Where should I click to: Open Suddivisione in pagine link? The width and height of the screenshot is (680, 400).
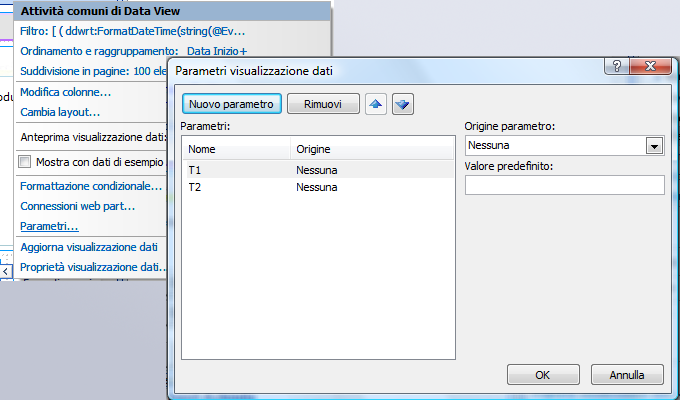[x=93, y=71]
